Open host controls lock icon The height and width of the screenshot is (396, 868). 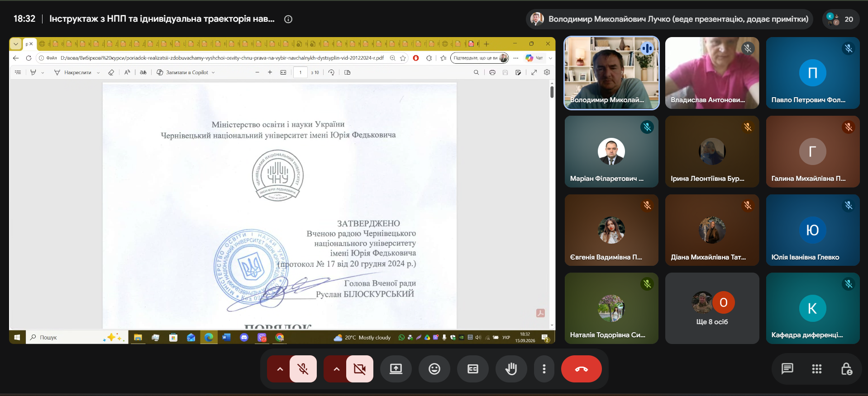(x=846, y=369)
